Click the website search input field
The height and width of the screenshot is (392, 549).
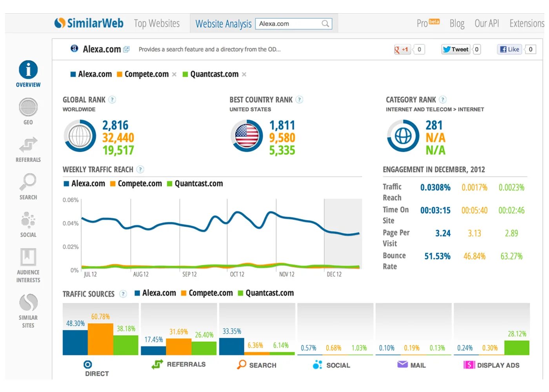pos(294,24)
